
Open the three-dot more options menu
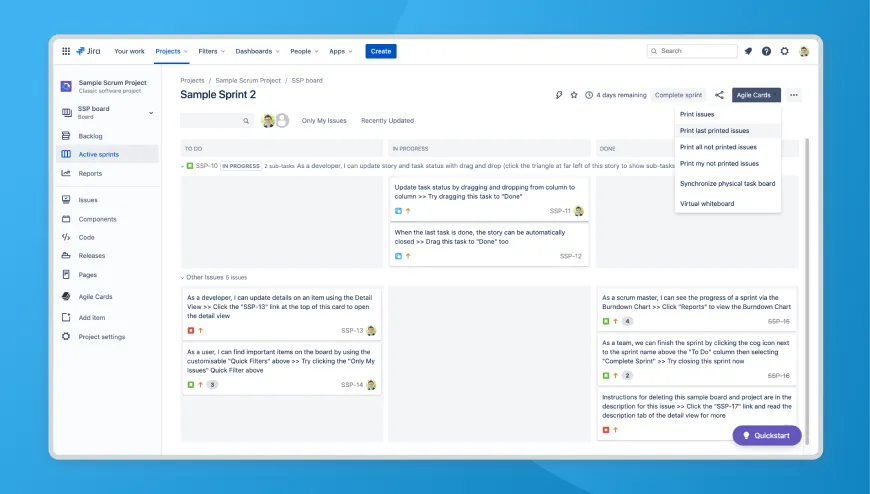tap(794, 95)
